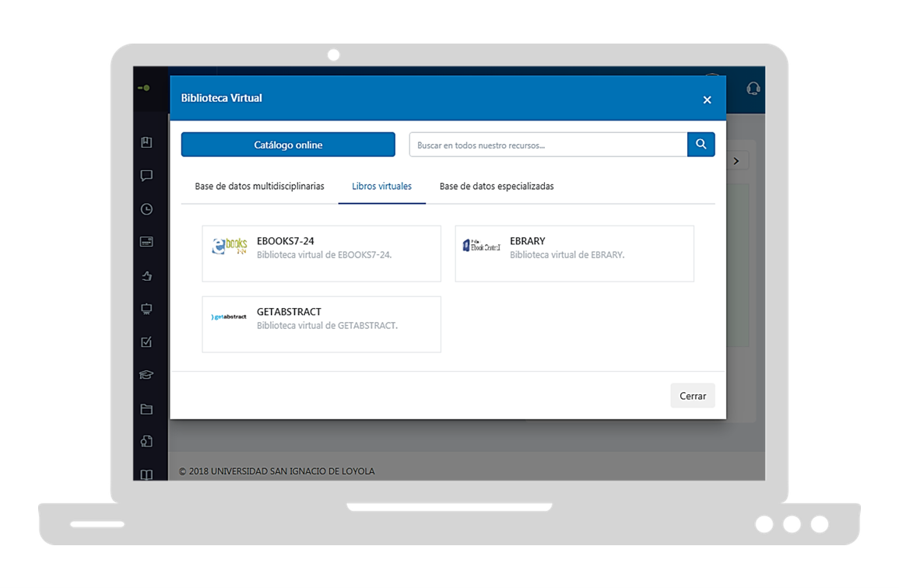Image resolution: width=899 pixels, height=588 pixels.
Task: Open the chat bubble icon in sidebar
Action: (146, 176)
